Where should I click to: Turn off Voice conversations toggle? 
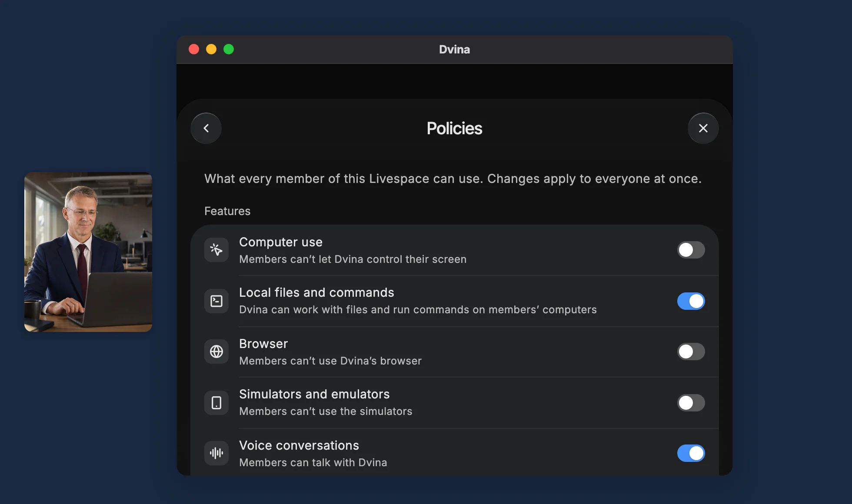[x=691, y=453]
